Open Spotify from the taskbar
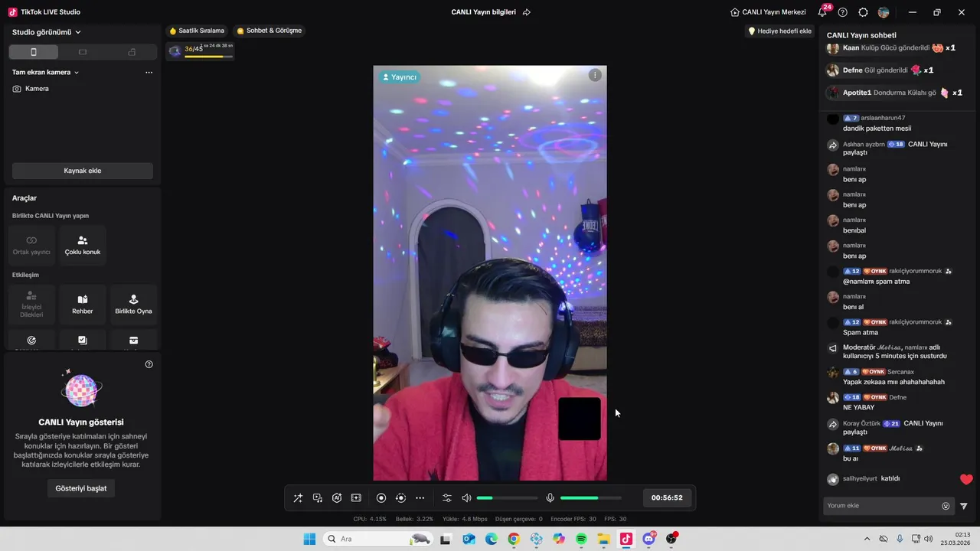980x551 pixels. coord(581,539)
